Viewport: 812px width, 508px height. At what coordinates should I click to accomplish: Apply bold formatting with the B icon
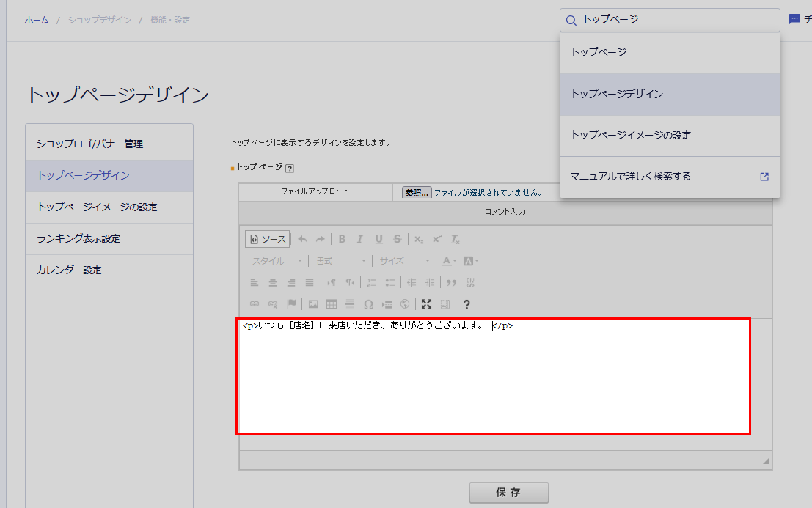(x=341, y=239)
